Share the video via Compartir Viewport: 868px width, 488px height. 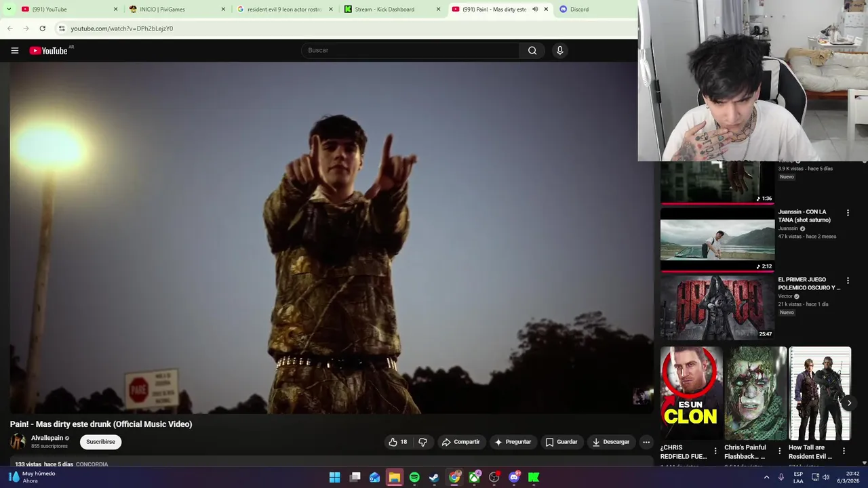pos(461,442)
